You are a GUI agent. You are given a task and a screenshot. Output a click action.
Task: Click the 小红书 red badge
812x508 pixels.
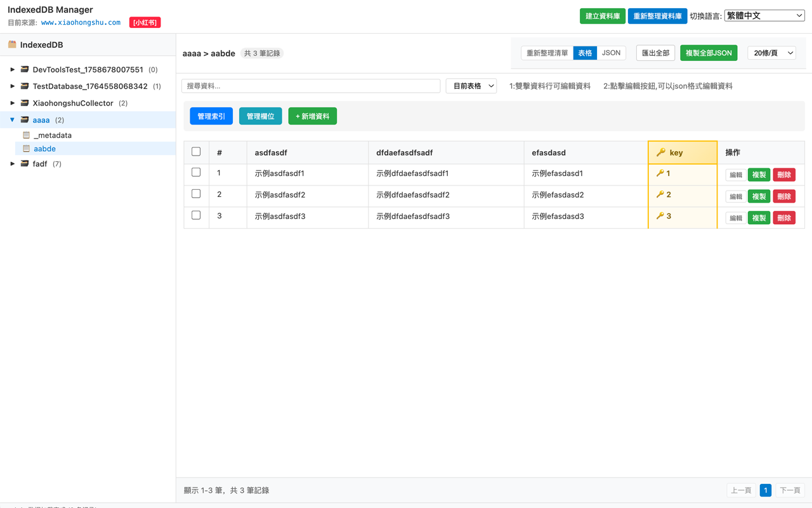(145, 22)
